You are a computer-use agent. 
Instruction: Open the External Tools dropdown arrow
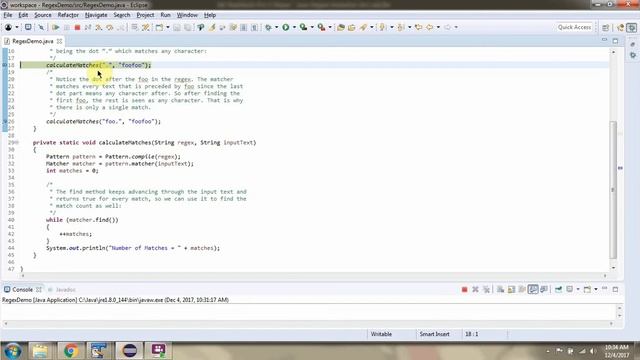[330, 27]
